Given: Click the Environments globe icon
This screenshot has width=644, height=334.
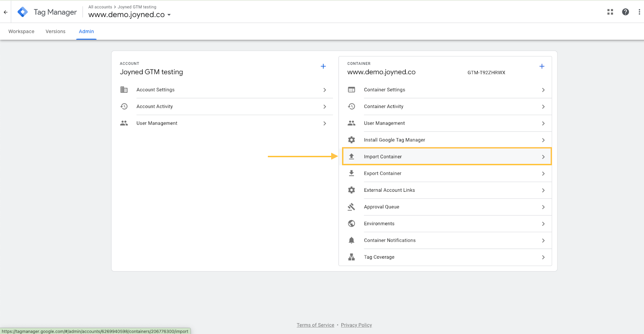Looking at the screenshot, I should 351,224.
